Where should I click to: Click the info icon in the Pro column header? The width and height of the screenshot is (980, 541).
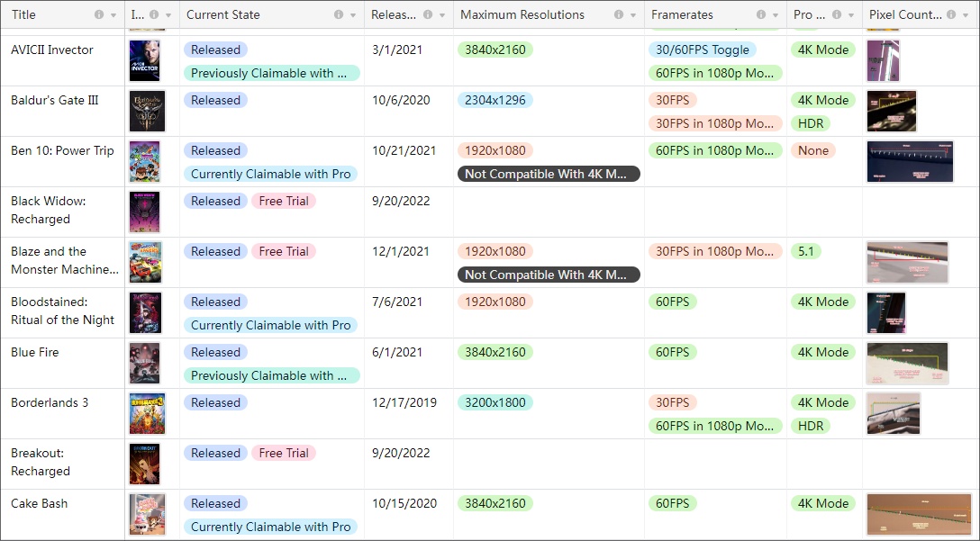[837, 14]
